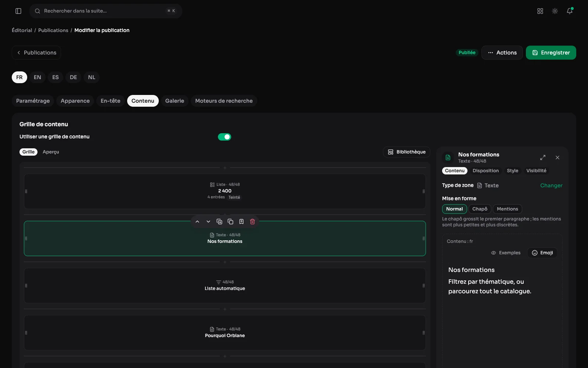This screenshot has width=588, height=368.
Task: Click the left grip handle of Liste automatique block
Action: [26, 286]
